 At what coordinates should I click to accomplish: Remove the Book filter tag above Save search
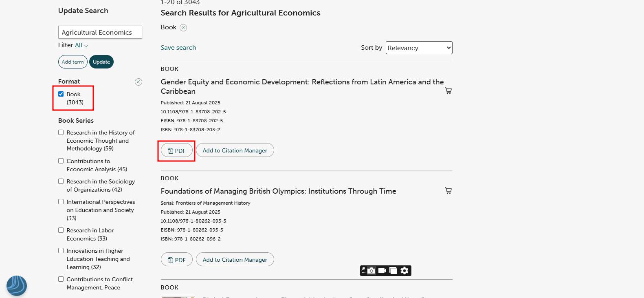(183, 28)
